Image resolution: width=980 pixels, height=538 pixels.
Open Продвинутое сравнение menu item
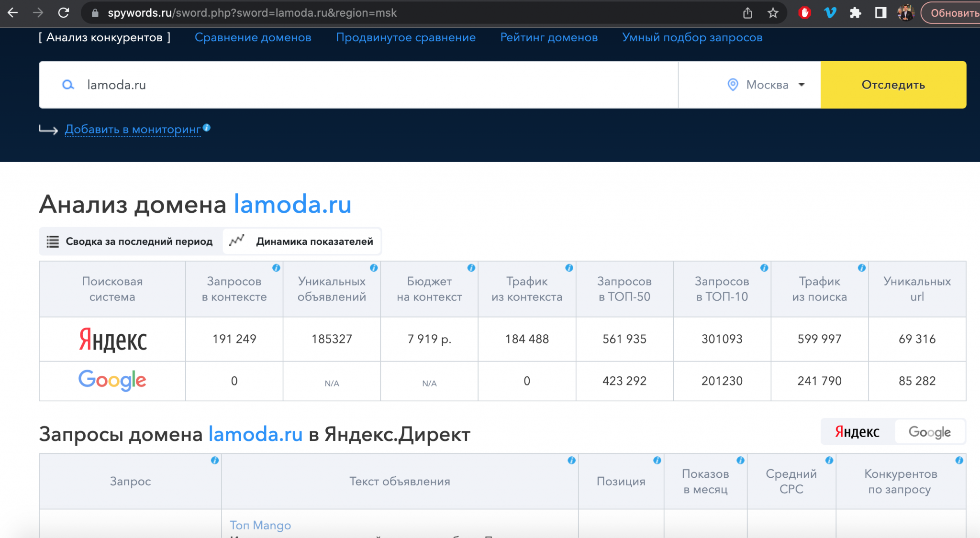click(x=406, y=37)
